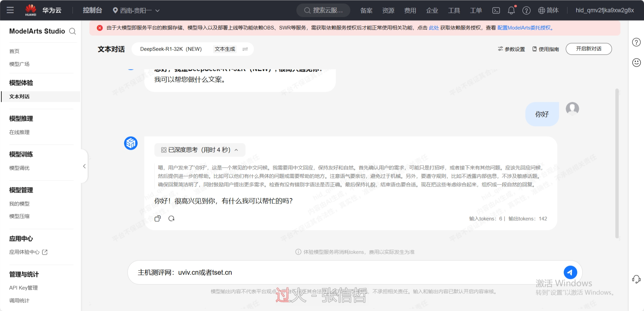This screenshot has width=644, height=311.
Task: Open the hamburger menu in top bar
Action: [x=10, y=10]
